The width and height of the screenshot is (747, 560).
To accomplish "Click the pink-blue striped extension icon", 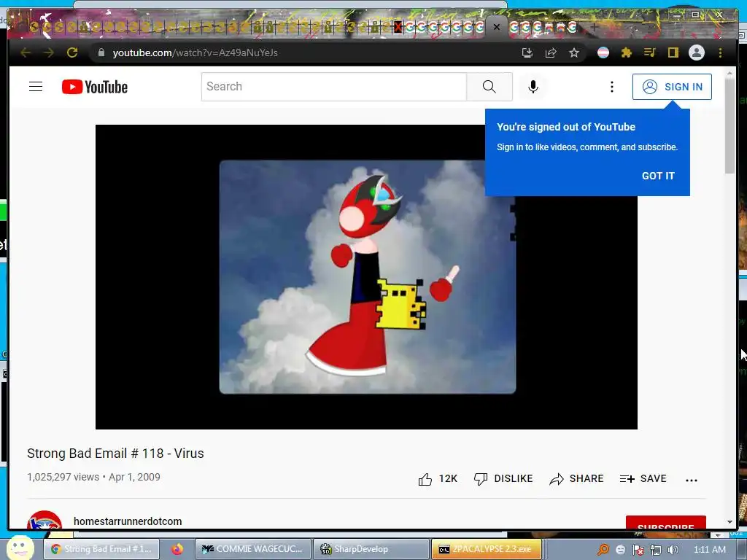I will click(x=603, y=52).
